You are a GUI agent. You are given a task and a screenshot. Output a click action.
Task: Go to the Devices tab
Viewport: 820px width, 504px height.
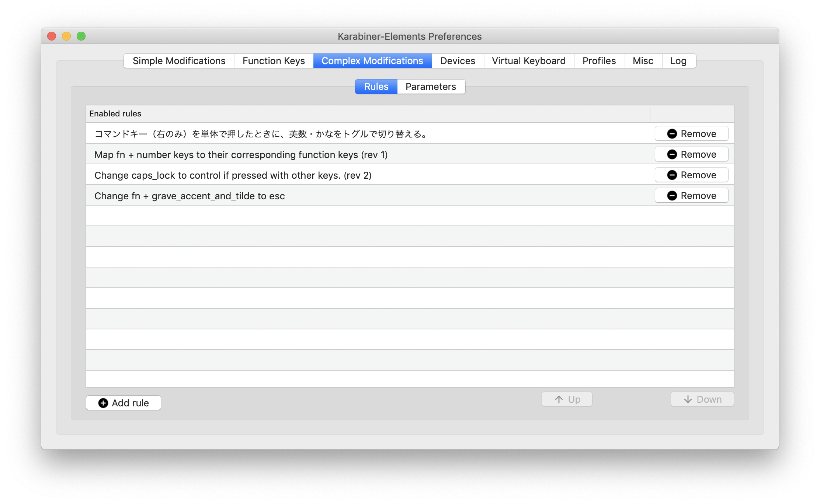(458, 61)
